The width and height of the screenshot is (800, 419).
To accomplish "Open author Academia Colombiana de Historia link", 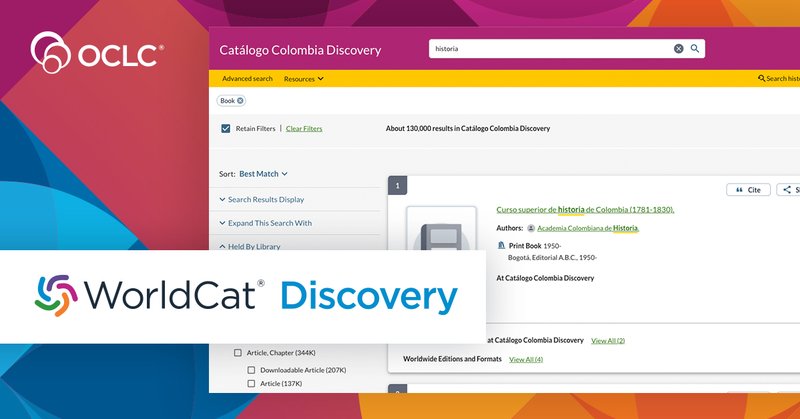I will (588, 228).
